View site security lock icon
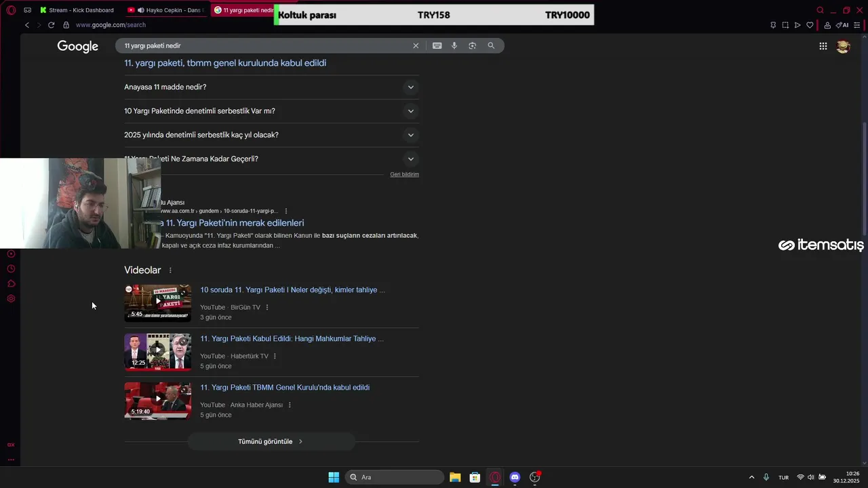 point(66,25)
